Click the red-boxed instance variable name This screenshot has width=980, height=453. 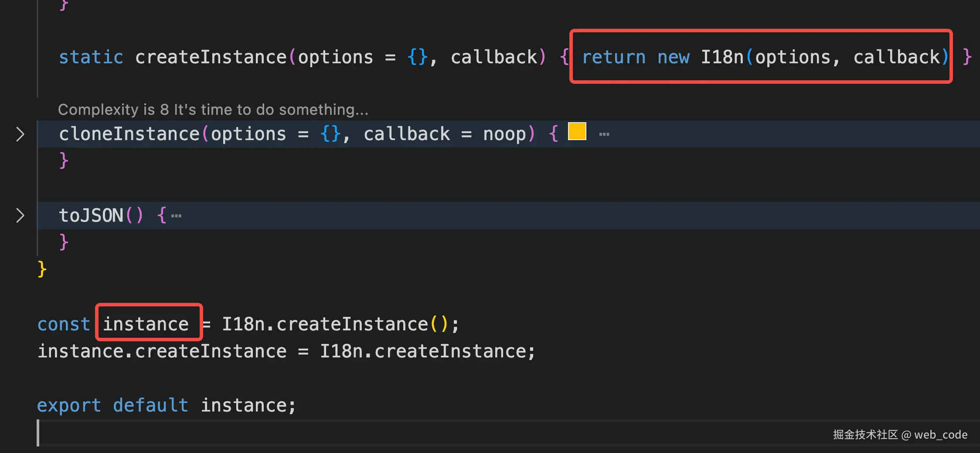point(146,324)
